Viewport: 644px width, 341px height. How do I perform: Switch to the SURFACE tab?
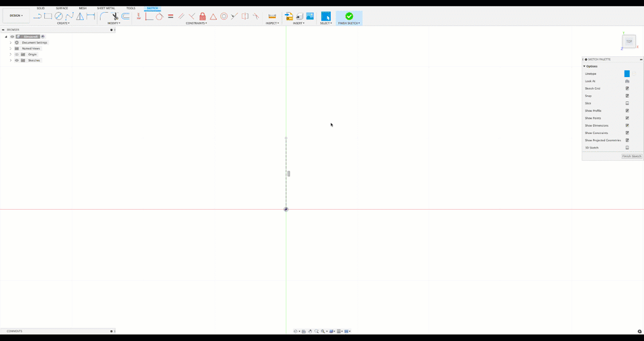pos(62,8)
